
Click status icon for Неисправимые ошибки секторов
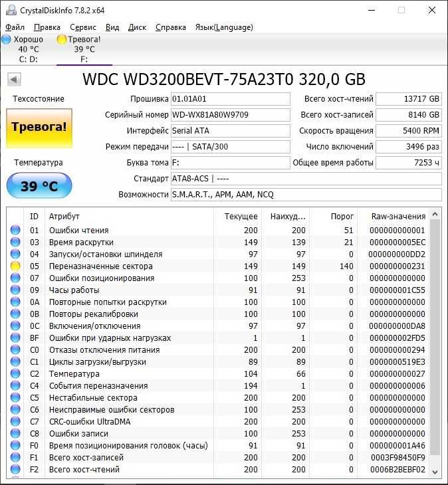[x=15, y=409]
